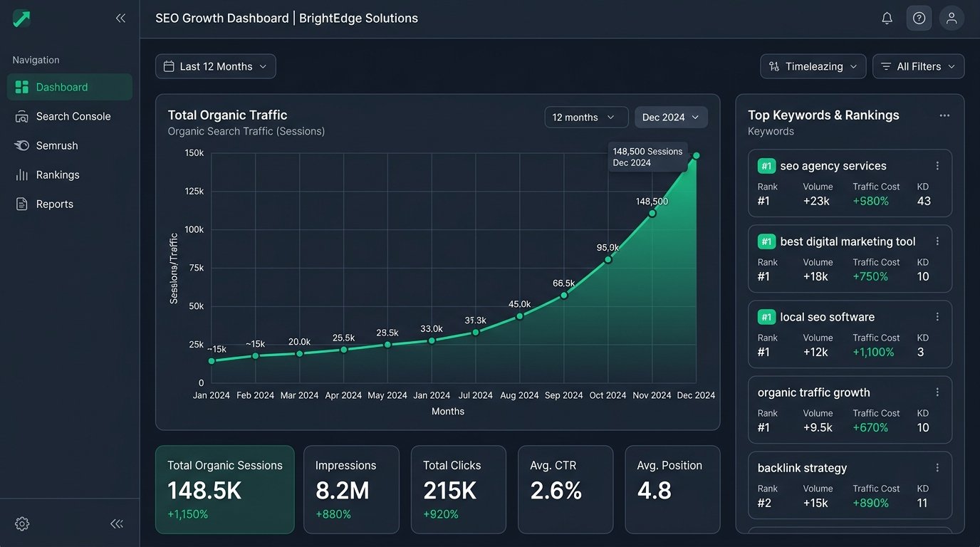980x547 pixels.
Task: Click the 45.0k Aug 2024 chart point
Action: click(520, 316)
